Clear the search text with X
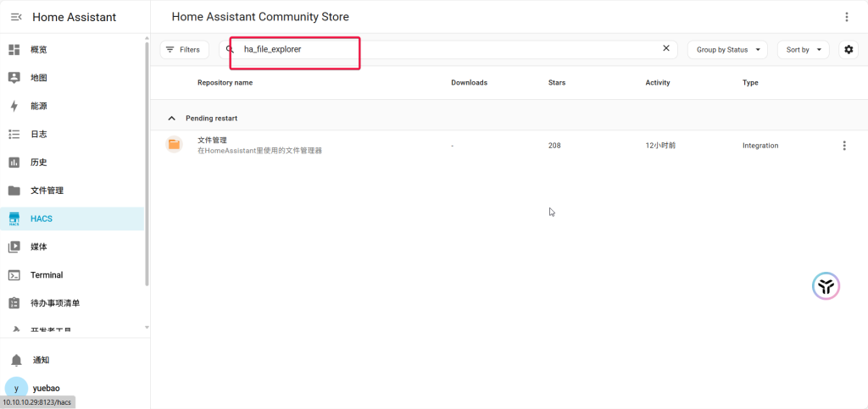Screen dimensions: 868x409 (666, 48)
